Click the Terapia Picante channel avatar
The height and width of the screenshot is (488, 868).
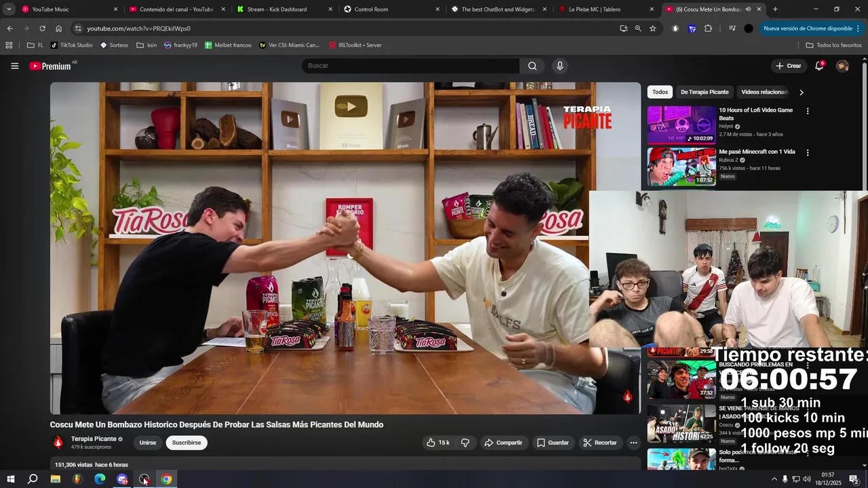click(58, 443)
